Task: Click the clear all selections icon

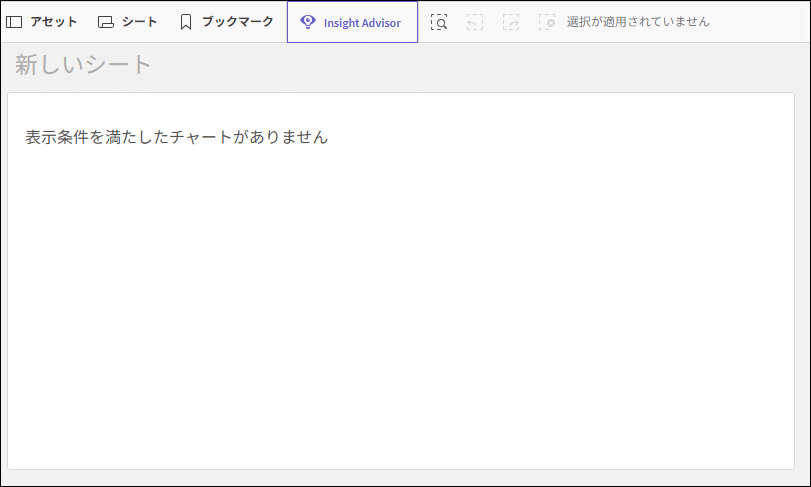Action: (x=547, y=22)
